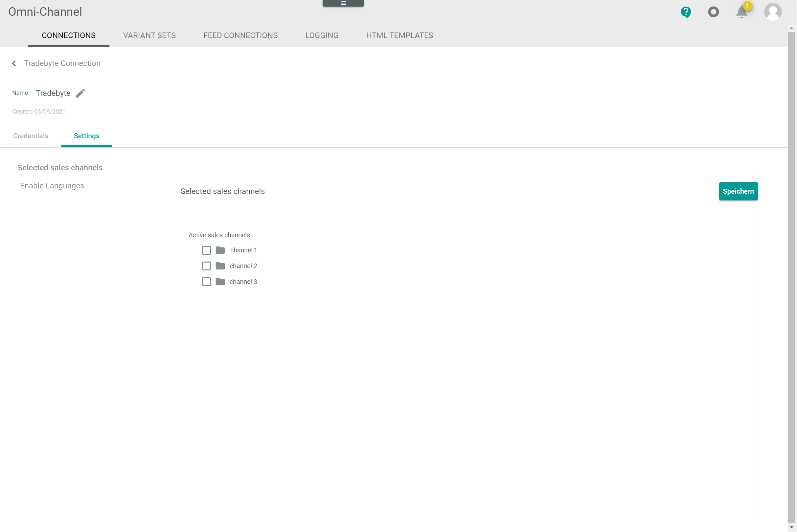Tick the channel 2 checkbox
The image size is (797, 532).
[206, 266]
